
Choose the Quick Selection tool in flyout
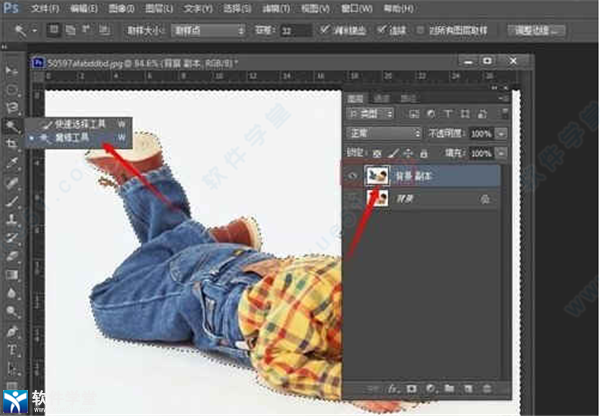(72, 126)
